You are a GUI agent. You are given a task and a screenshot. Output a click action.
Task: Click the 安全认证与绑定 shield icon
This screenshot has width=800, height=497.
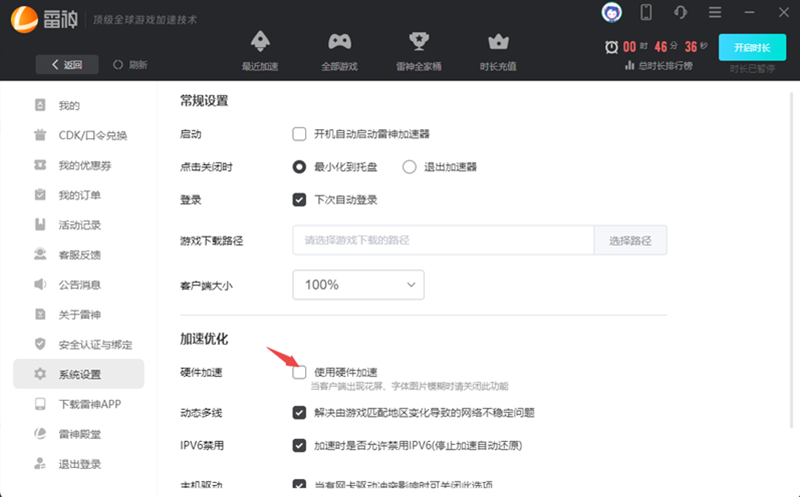[40, 344]
